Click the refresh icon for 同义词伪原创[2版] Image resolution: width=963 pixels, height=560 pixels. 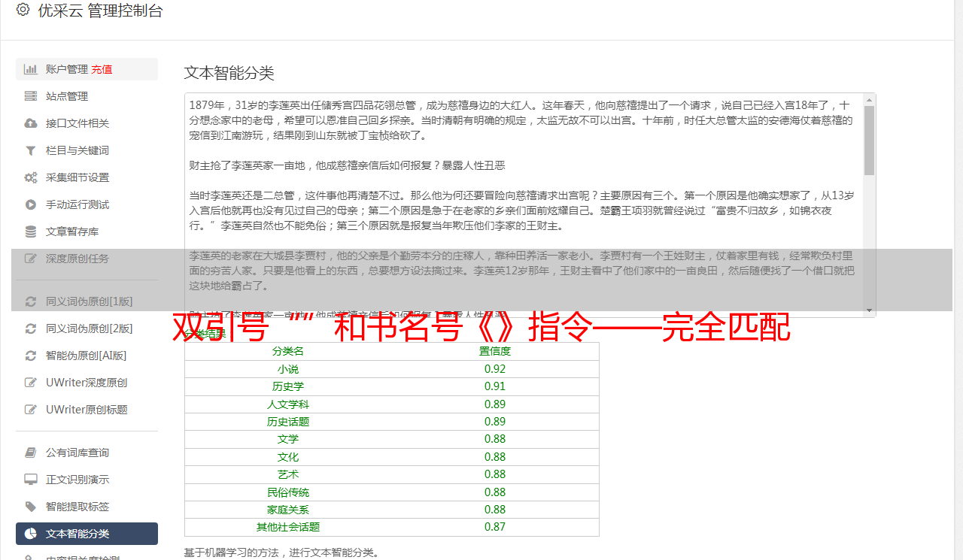[31, 328]
